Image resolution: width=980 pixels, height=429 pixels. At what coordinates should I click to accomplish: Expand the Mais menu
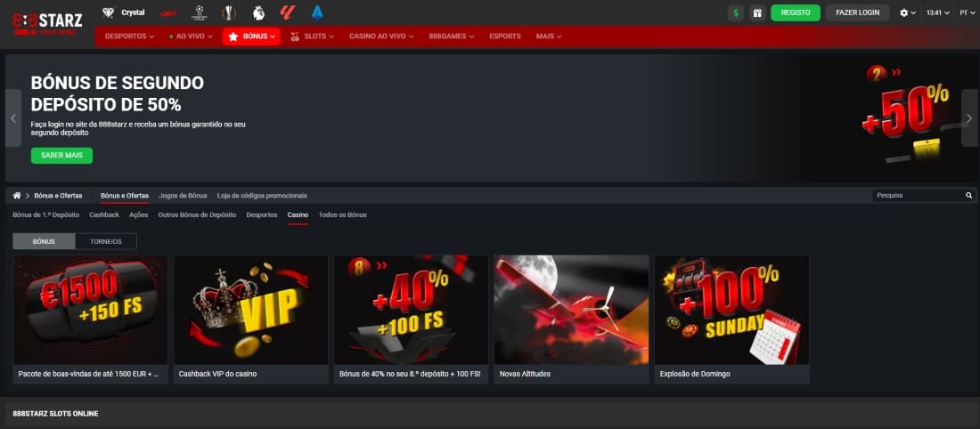549,36
